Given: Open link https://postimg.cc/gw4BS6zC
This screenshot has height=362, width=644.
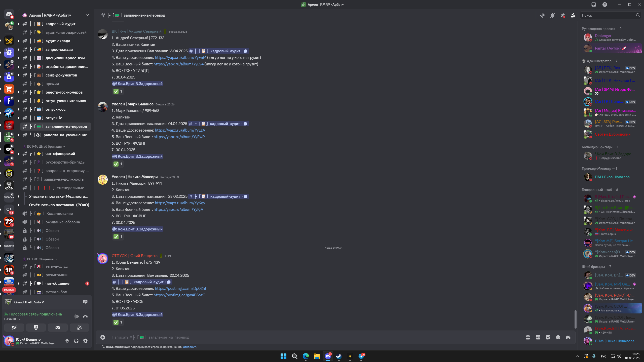Looking at the screenshot, I should (179, 295).
